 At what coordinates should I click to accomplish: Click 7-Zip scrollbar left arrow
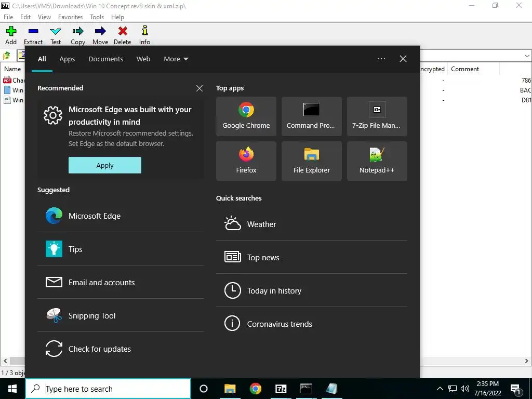[5, 361]
